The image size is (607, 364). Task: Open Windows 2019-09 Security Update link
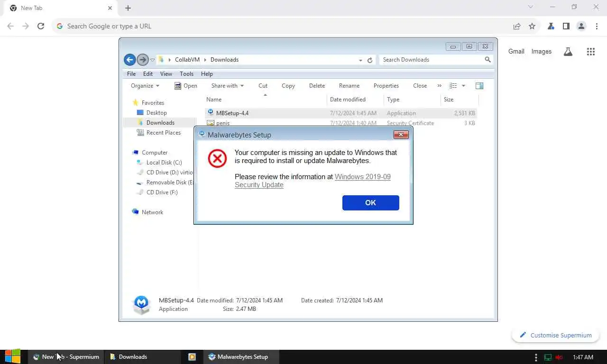pyautogui.click(x=313, y=181)
